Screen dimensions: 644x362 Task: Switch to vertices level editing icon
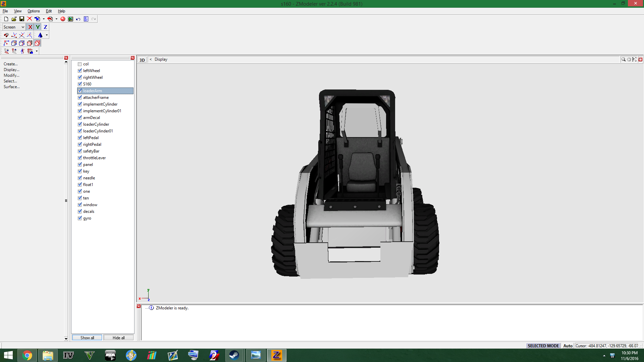tap(6, 43)
